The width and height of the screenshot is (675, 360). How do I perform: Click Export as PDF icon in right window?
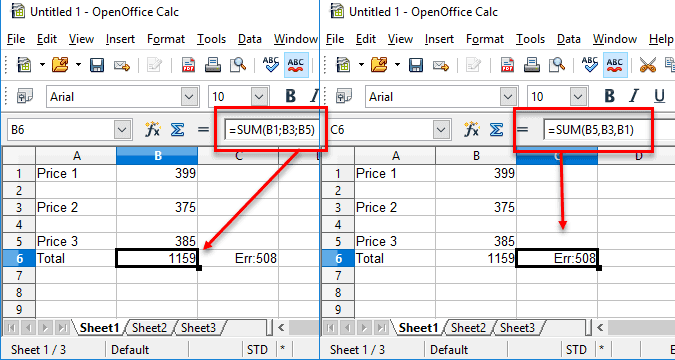coord(507,65)
